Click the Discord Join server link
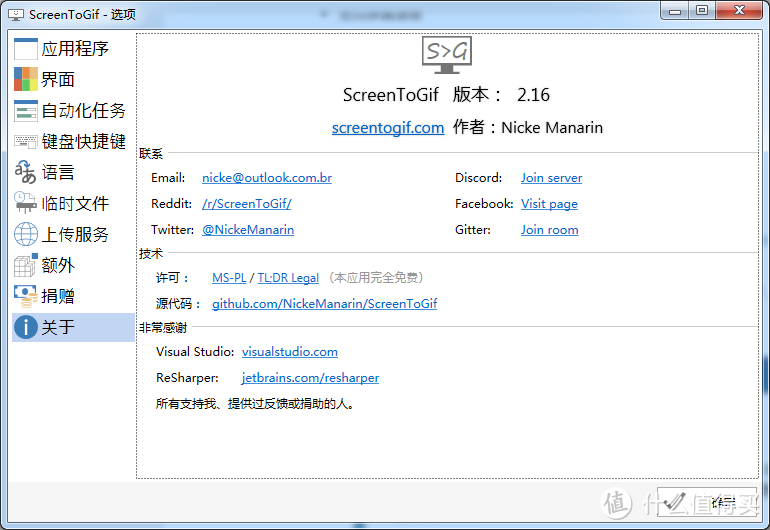770x530 pixels. click(x=551, y=178)
